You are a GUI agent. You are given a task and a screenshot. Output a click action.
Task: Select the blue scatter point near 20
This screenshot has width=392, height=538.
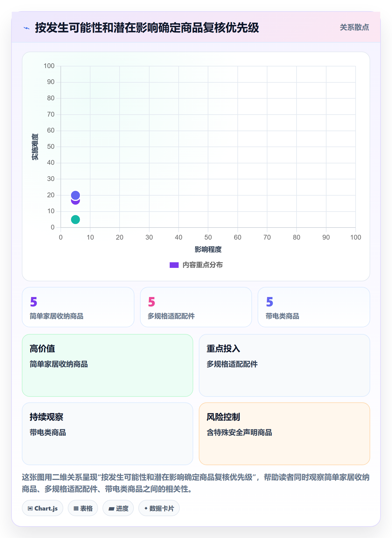coord(75,195)
